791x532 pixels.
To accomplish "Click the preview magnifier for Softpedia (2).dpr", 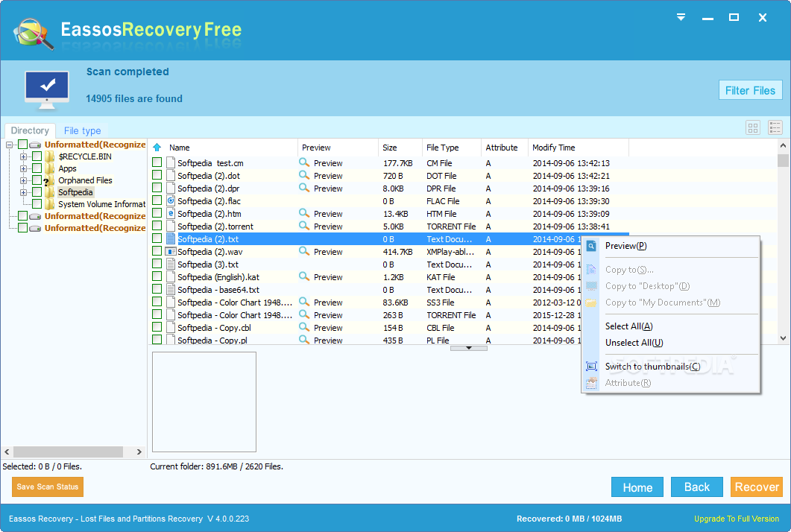I will point(303,188).
